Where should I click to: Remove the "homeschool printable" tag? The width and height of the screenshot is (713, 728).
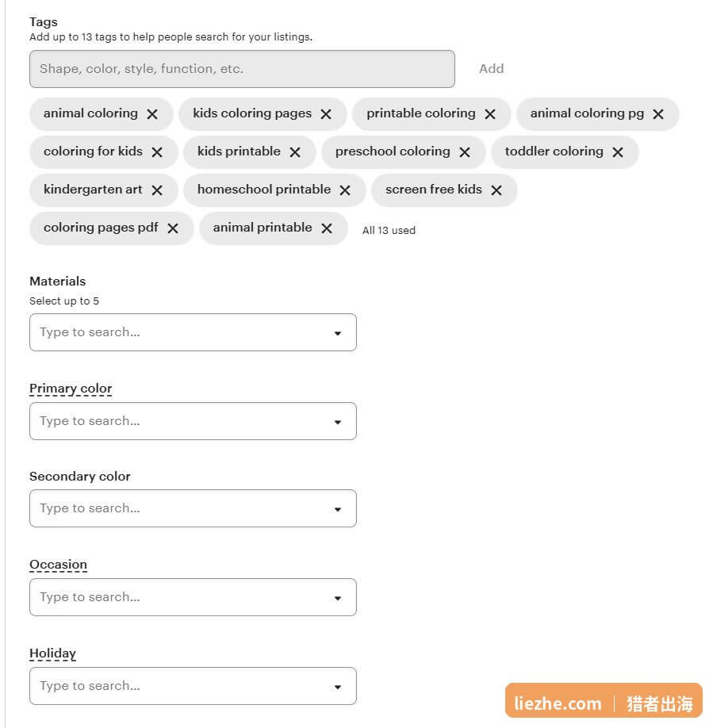344,190
